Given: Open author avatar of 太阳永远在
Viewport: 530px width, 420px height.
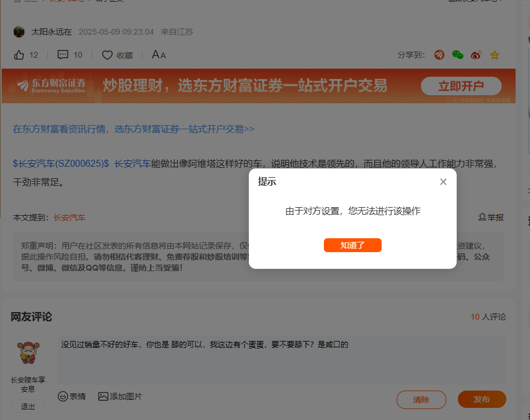Looking at the screenshot, I should pos(19,32).
